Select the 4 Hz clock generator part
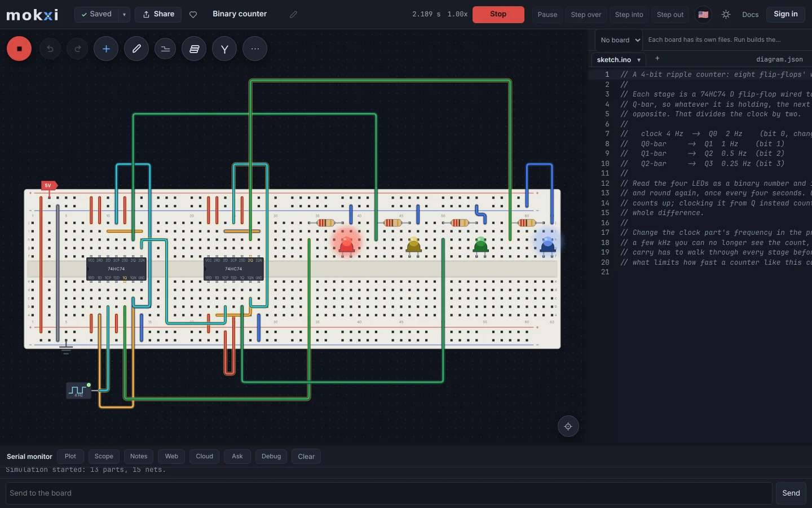Screen dimensions: 812x508 [78, 390]
